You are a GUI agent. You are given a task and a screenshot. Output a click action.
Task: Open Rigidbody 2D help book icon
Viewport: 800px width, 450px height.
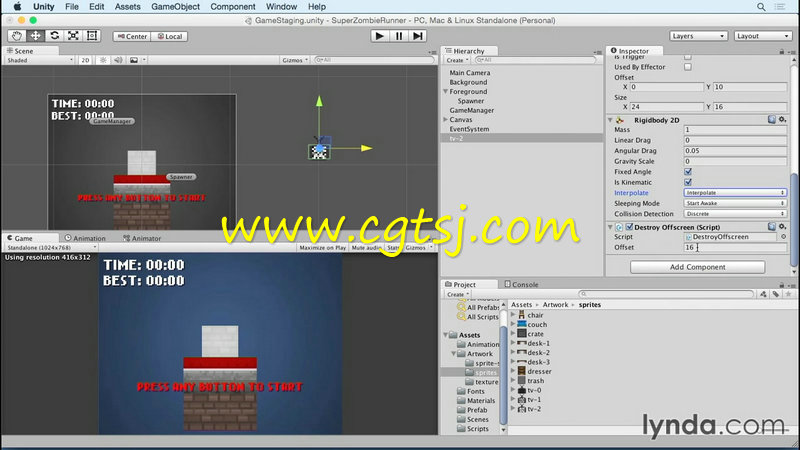point(772,119)
